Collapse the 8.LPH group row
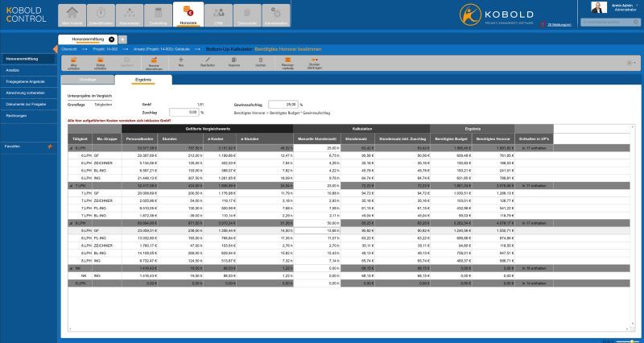 (70, 221)
